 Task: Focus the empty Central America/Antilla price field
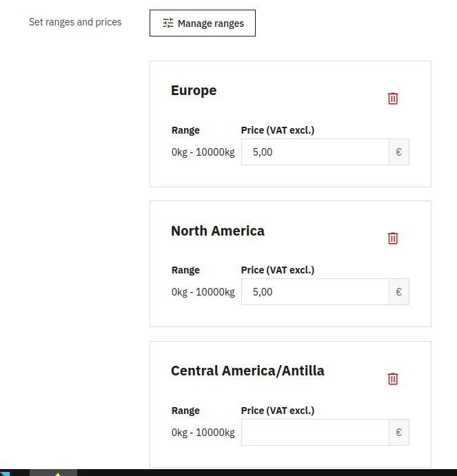[315, 433]
